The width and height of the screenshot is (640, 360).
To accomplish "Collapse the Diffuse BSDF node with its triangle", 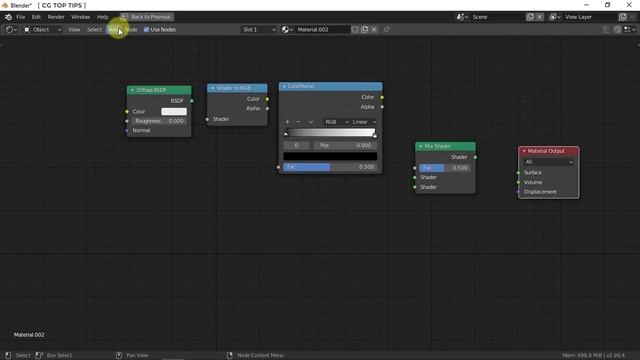I will point(132,90).
